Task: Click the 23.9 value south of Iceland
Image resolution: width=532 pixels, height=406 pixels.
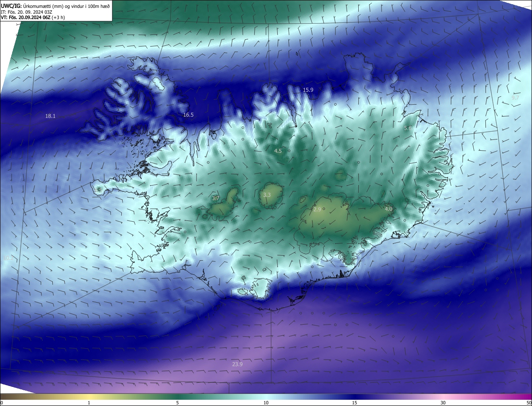Action: pos(237,364)
